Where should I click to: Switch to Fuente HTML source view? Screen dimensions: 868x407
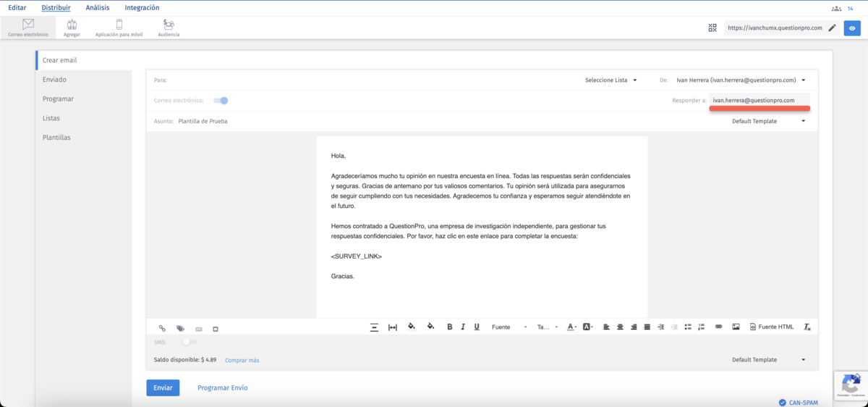coord(771,327)
